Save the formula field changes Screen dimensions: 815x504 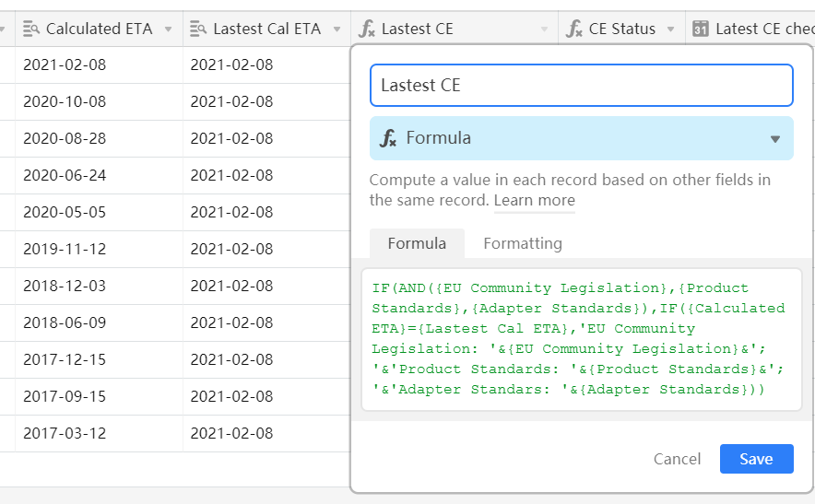pos(756,459)
